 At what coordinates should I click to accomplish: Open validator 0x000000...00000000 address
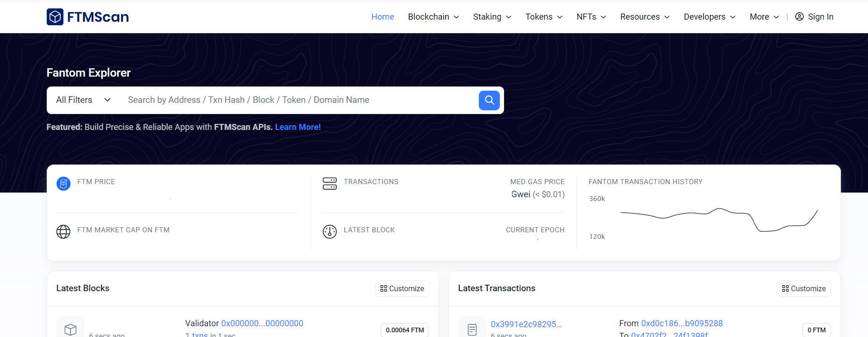pos(262,323)
